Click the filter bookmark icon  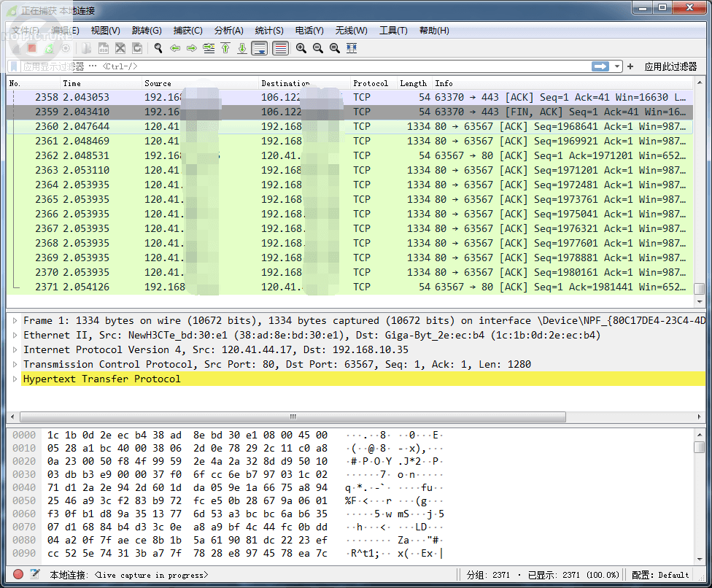tap(14, 66)
